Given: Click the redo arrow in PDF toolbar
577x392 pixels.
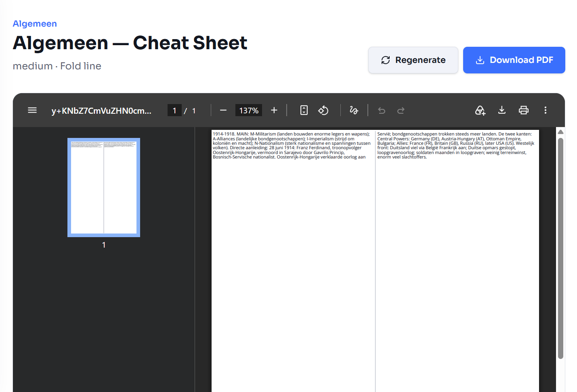Looking at the screenshot, I should 401,111.
